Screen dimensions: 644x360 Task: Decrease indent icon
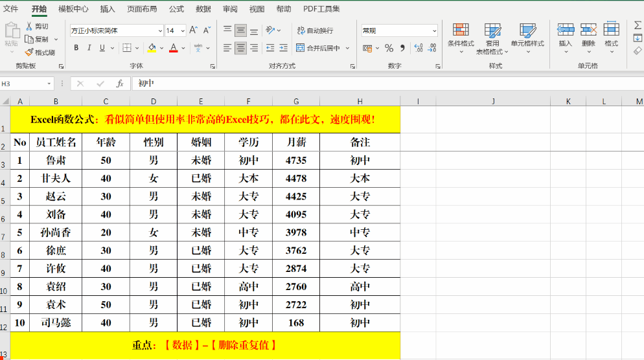point(270,48)
